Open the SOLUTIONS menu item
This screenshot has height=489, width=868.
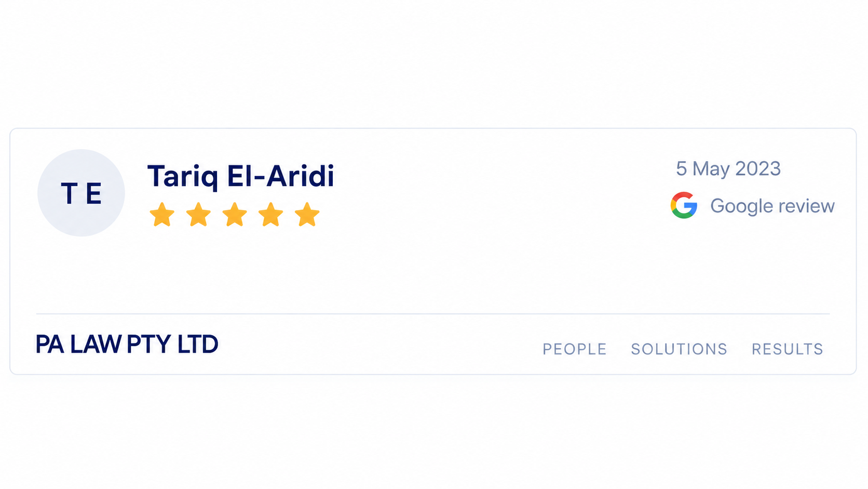point(679,349)
